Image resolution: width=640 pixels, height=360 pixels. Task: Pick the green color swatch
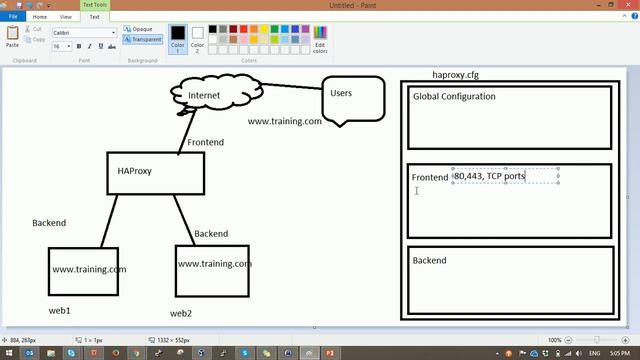tap(274, 29)
